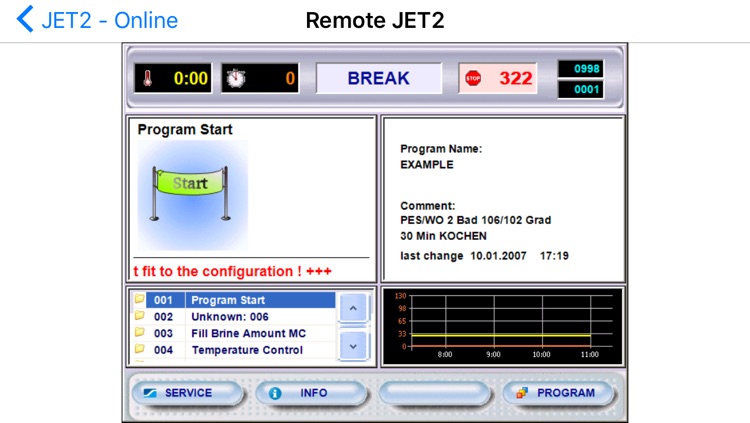750x423 pixels.
Task: Click the stopwatch timer icon
Action: tap(236, 78)
